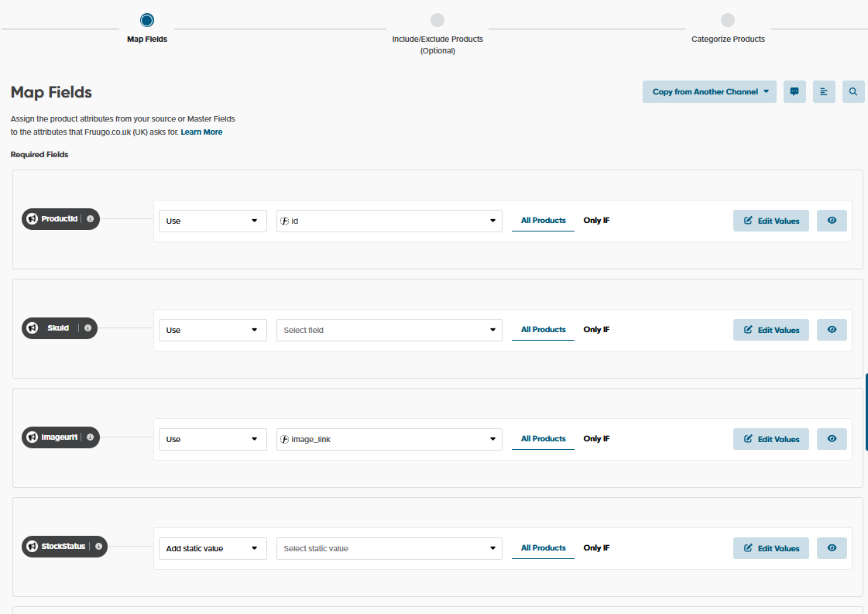Toggle preview eye for SkuId row
Viewport: 868px width, 614px height.
click(x=832, y=330)
